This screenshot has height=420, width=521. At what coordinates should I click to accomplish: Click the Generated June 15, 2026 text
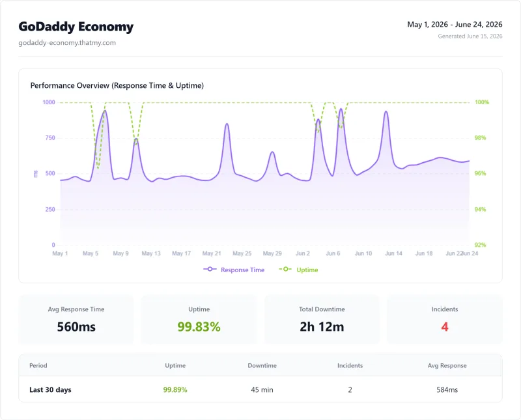tap(470, 36)
